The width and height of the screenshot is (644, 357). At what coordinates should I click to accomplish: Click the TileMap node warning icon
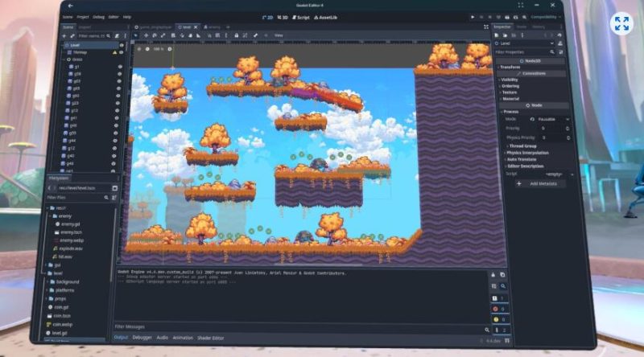115,52
